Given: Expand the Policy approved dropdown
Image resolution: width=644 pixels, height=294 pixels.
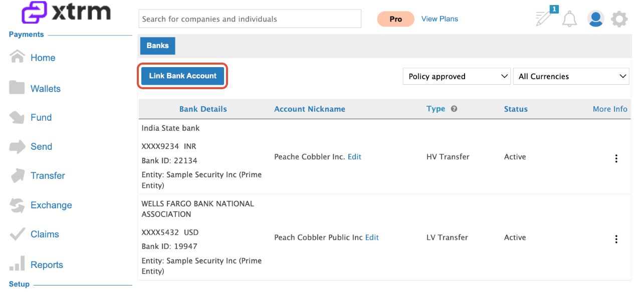Looking at the screenshot, I should coord(457,76).
